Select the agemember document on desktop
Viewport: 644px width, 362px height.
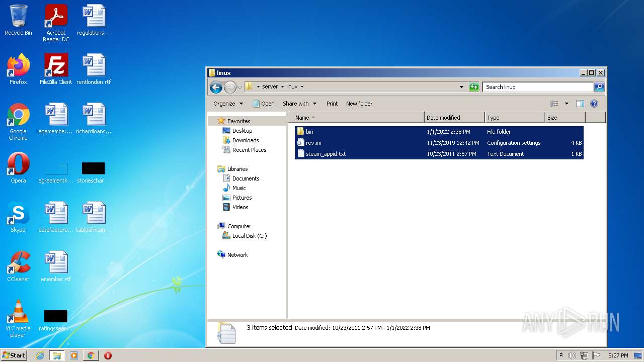[x=56, y=119]
